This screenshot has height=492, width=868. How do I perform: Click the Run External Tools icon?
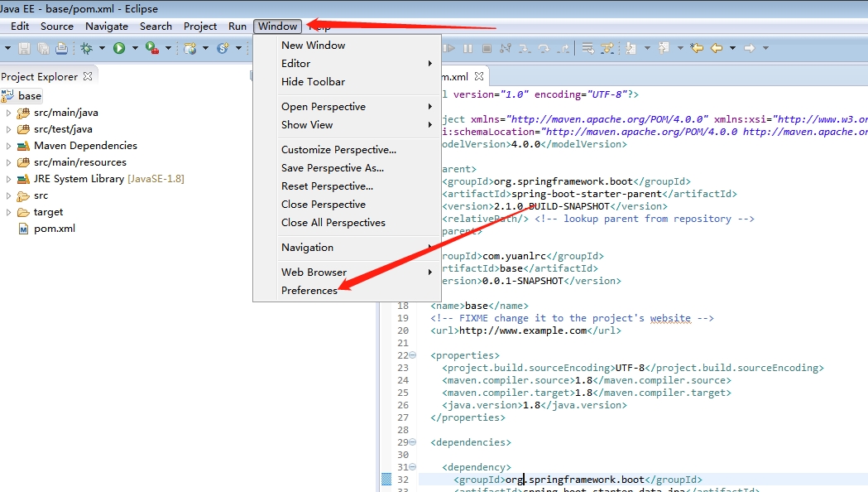coord(152,48)
